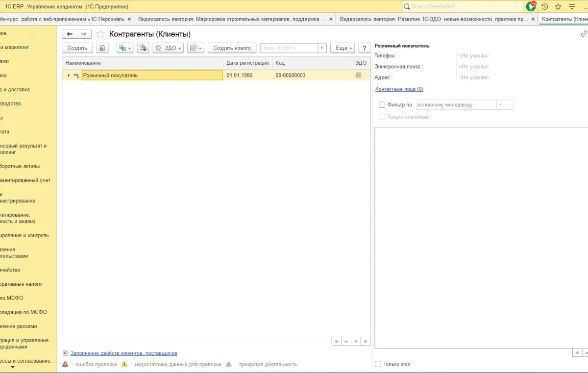
Task: Open Заполнение свойств клиентов, поставщиков link
Action: pyautogui.click(x=123, y=353)
